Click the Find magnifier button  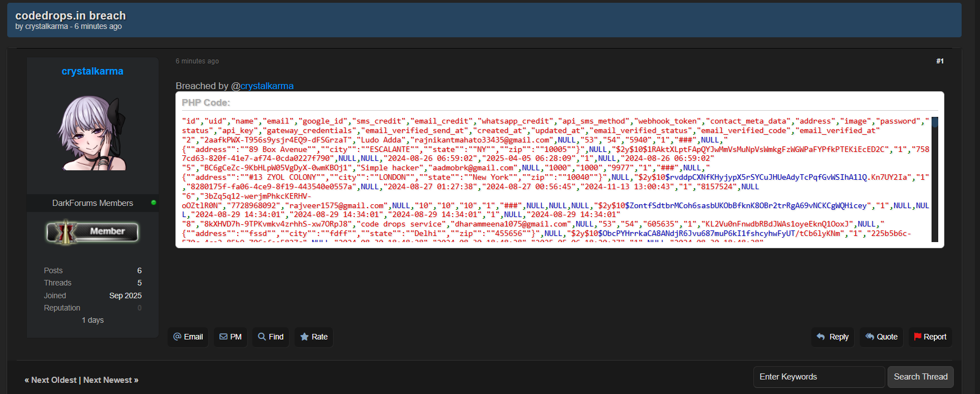point(271,337)
